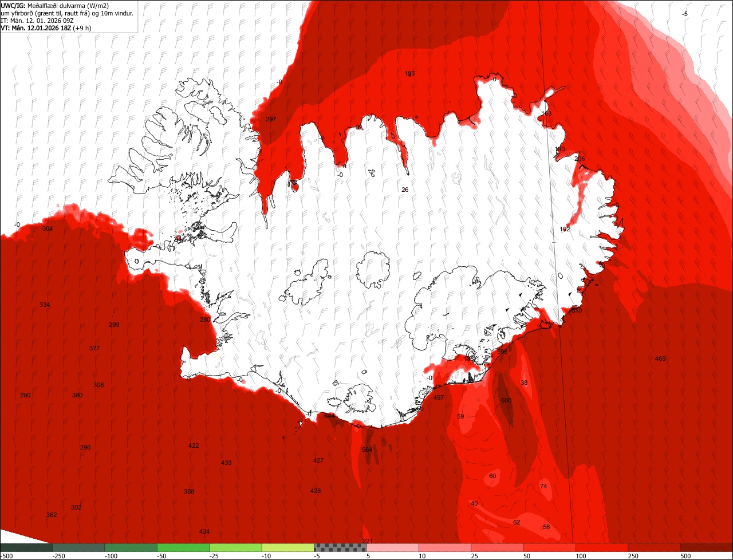The image size is (733, 560).
Task: Click the map value '304' in the west
Action: pos(48,228)
